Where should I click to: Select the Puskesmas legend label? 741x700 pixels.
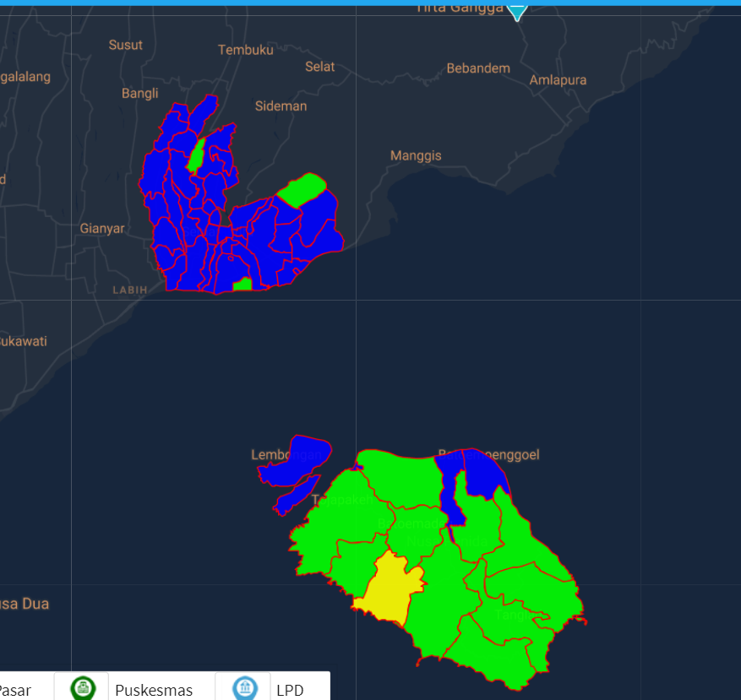coord(154,690)
